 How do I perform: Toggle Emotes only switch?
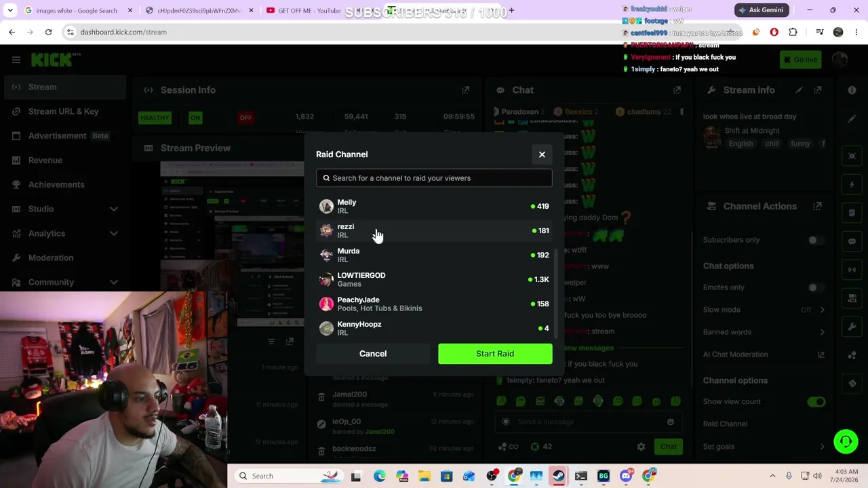[816, 287]
